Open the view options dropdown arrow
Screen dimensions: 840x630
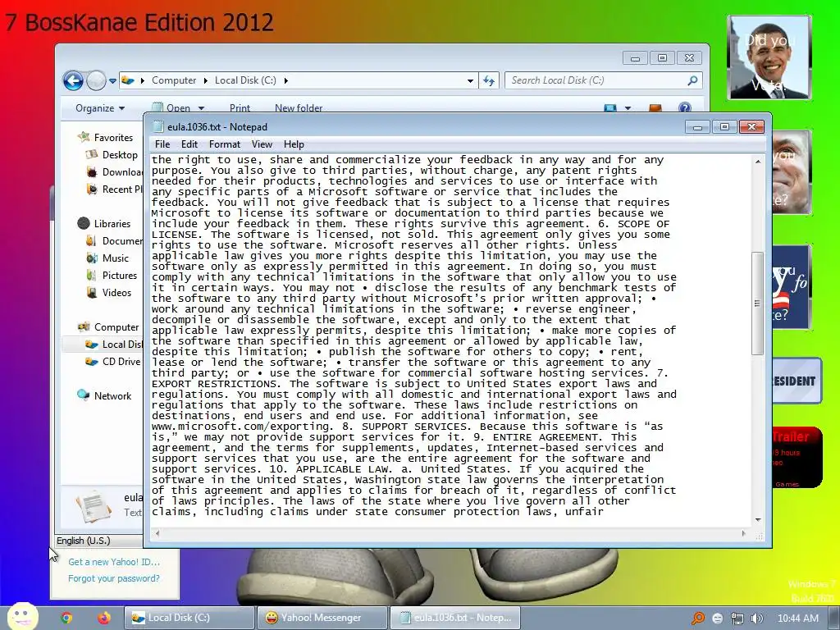coord(628,108)
